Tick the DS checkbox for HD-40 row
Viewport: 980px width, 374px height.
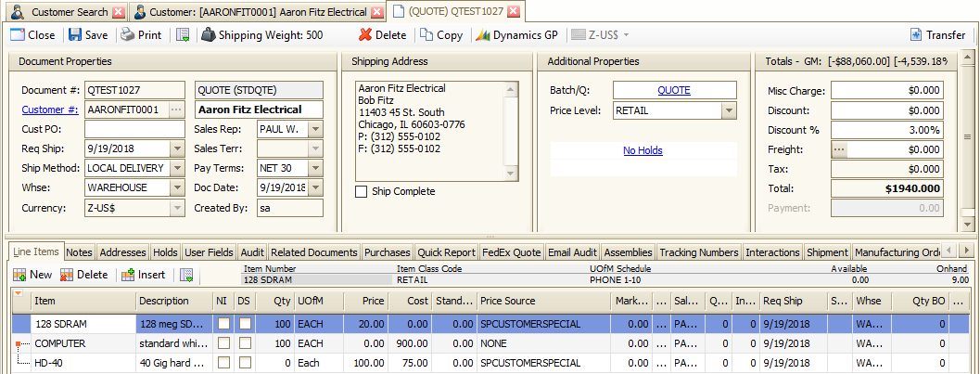pyautogui.click(x=245, y=363)
